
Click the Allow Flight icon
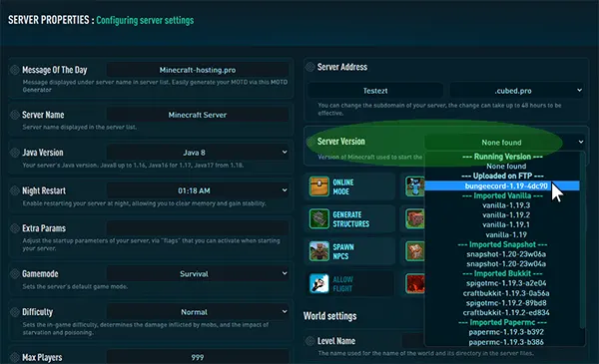[x=319, y=283]
